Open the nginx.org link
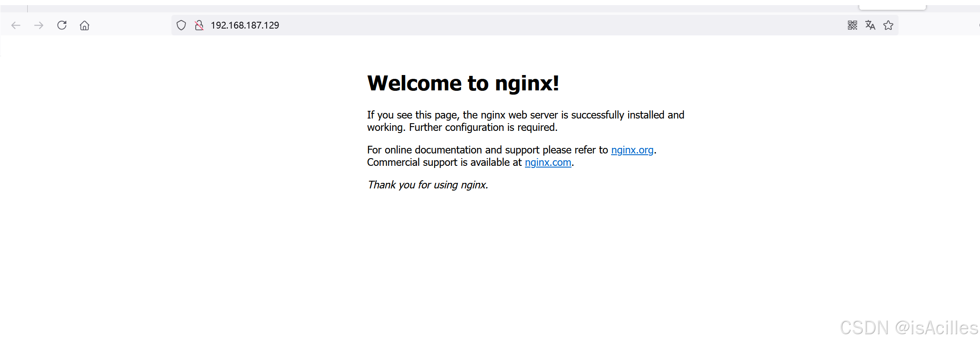 click(x=632, y=150)
